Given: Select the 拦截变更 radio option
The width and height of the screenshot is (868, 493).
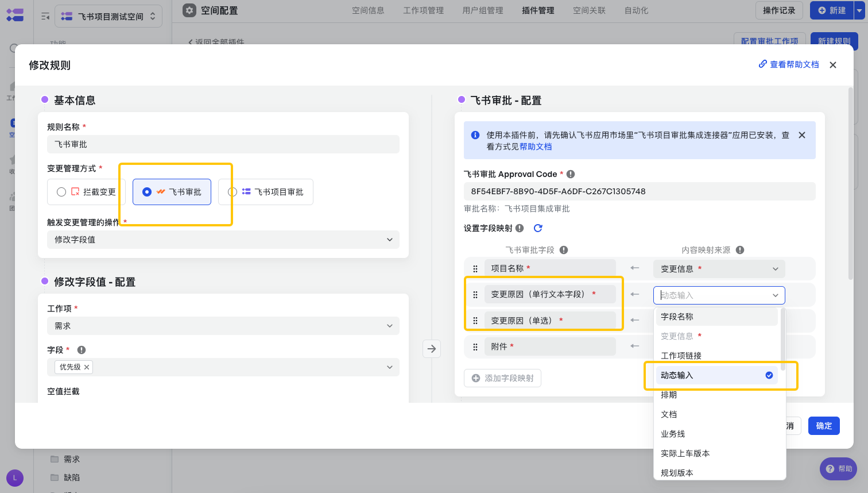Looking at the screenshot, I should (86, 192).
